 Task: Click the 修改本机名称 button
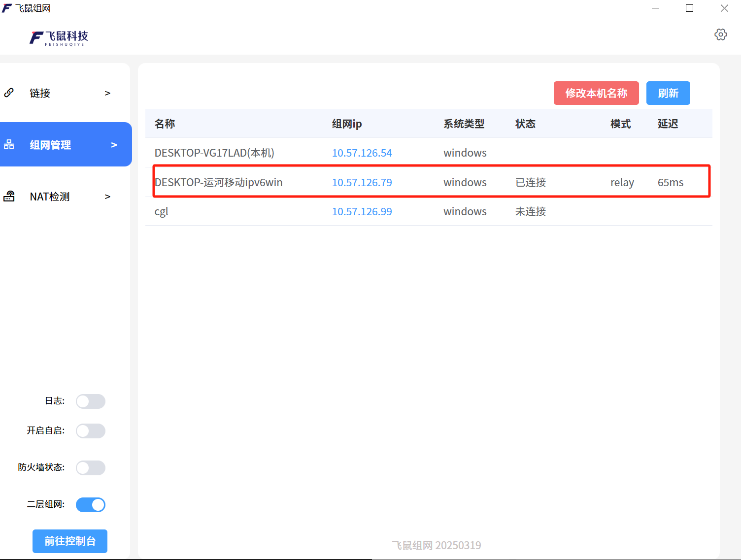[x=596, y=93]
